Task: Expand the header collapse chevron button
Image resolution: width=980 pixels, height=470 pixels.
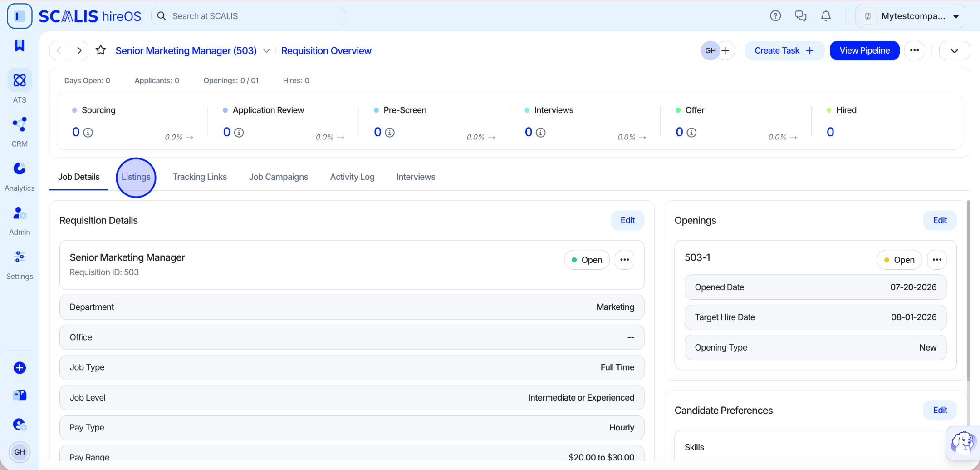Action: click(x=955, y=50)
